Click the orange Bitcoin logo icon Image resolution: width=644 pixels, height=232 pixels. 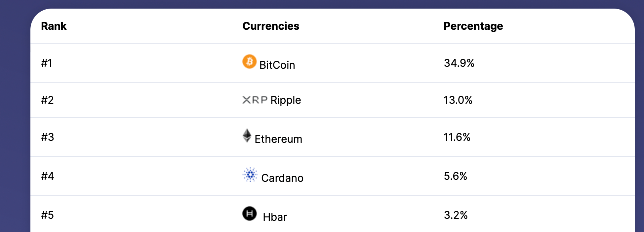point(249,61)
